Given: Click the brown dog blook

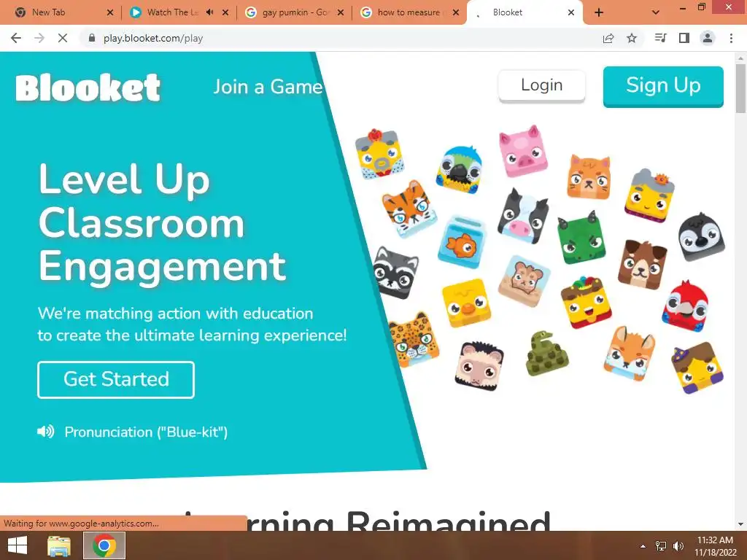Looking at the screenshot, I should pos(642,264).
